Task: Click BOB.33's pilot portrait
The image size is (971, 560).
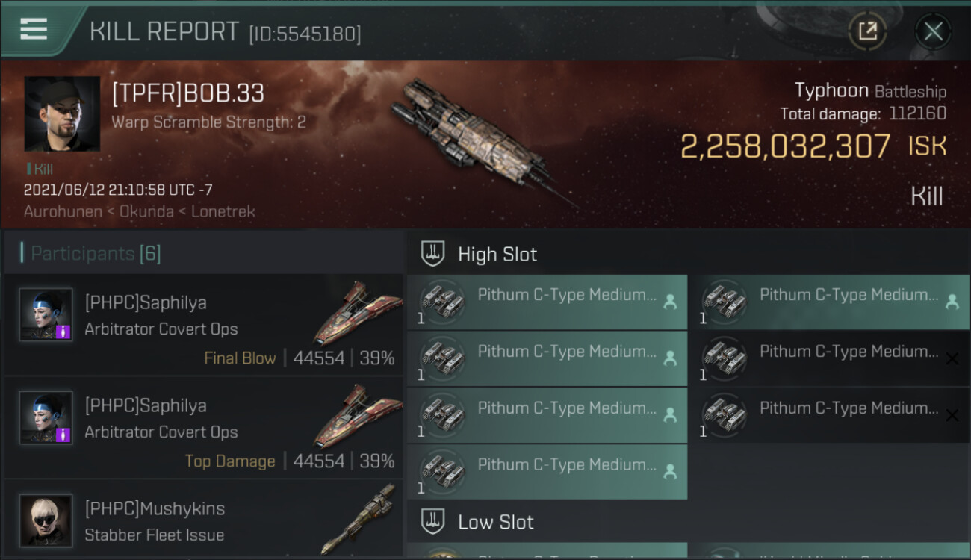Action: pos(62,113)
